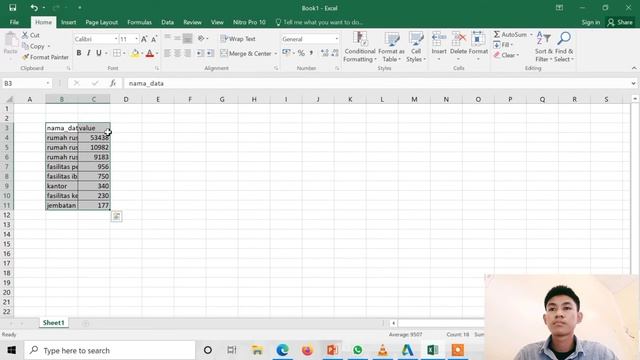640x360 pixels.
Task: Click the Share button
Action: click(620, 22)
